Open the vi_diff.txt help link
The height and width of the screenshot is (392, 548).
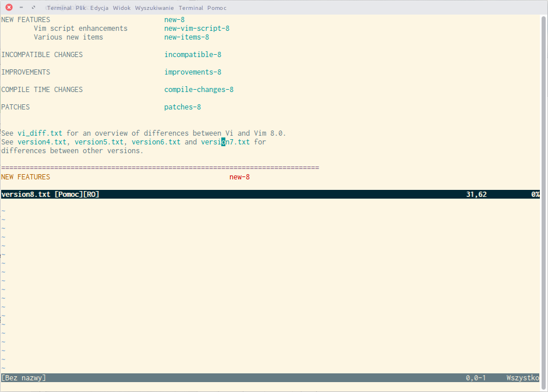point(40,133)
